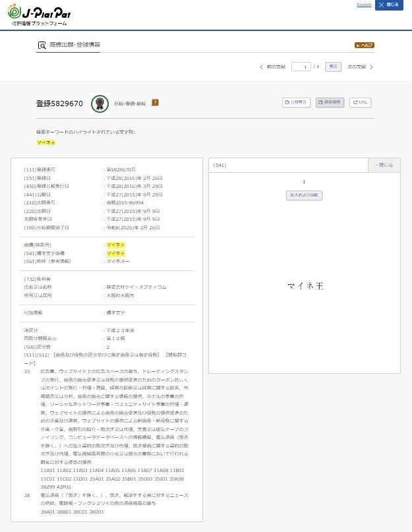Click the highlighted マイネ王 keyword

coord(46,142)
